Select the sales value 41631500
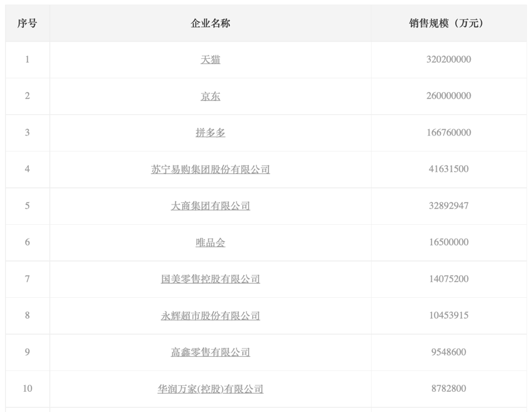The height and width of the screenshot is (412, 532). [449, 169]
